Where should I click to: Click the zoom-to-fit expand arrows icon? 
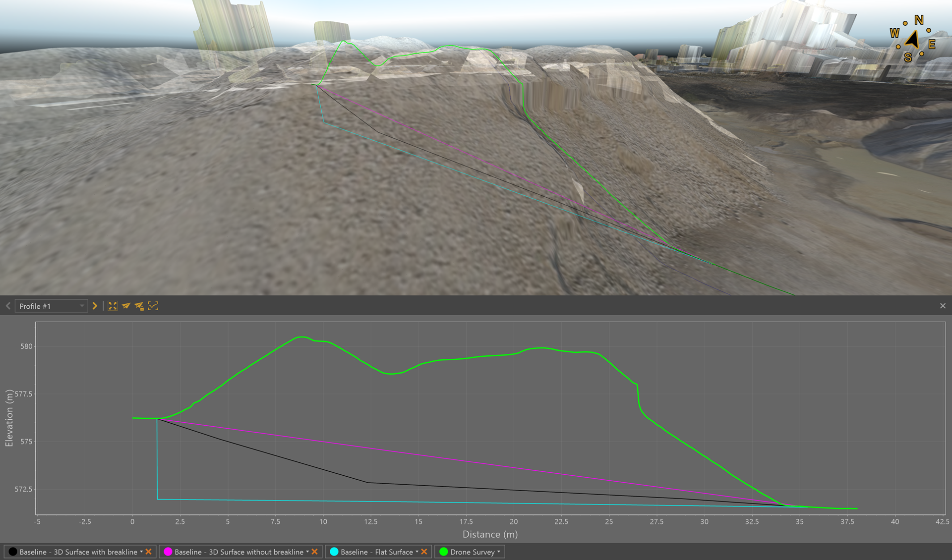(113, 306)
